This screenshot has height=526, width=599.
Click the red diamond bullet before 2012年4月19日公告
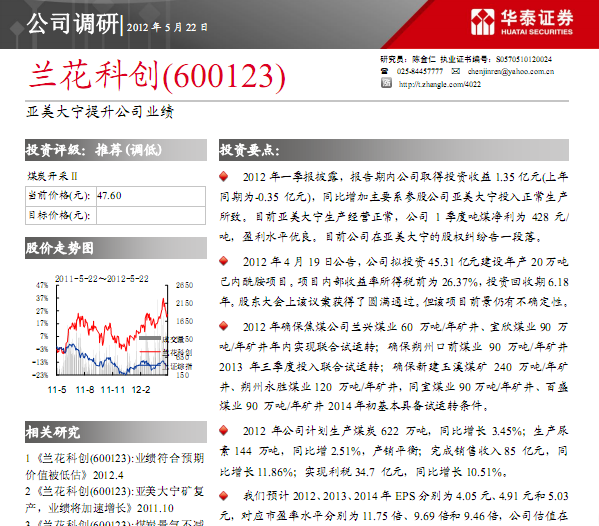[x=223, y=261]
